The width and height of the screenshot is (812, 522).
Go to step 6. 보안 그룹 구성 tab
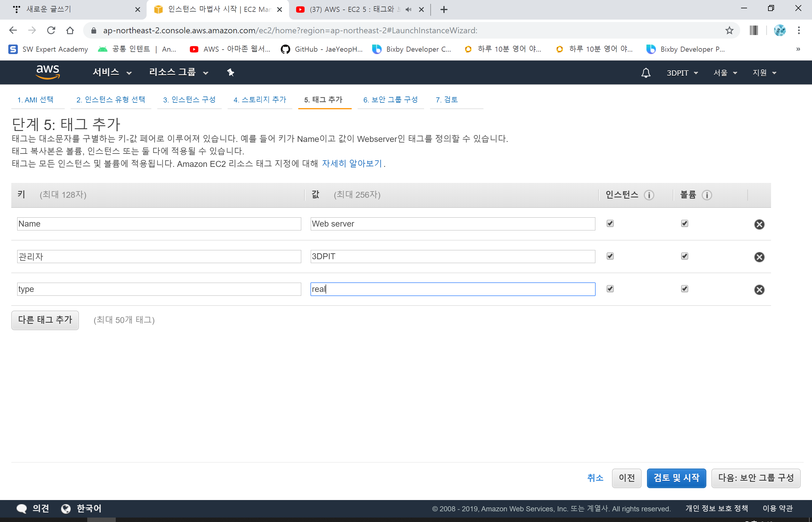tap(390, 100)
